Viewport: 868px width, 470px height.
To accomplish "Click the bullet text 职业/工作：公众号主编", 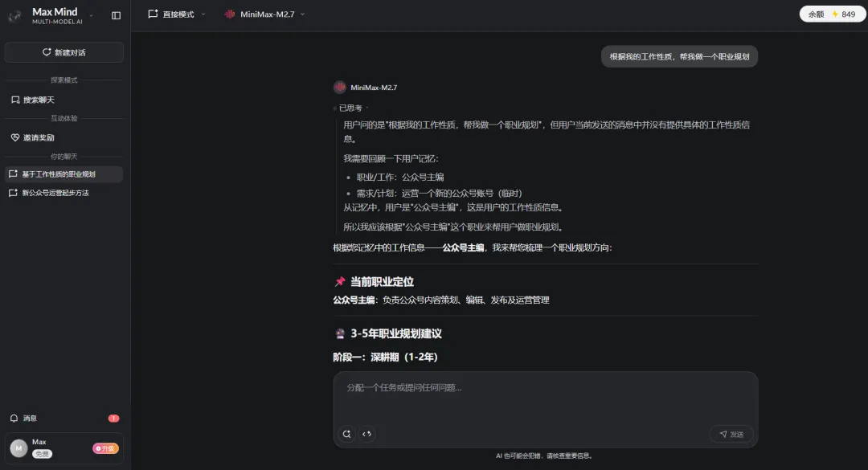I will click(400, 177).
